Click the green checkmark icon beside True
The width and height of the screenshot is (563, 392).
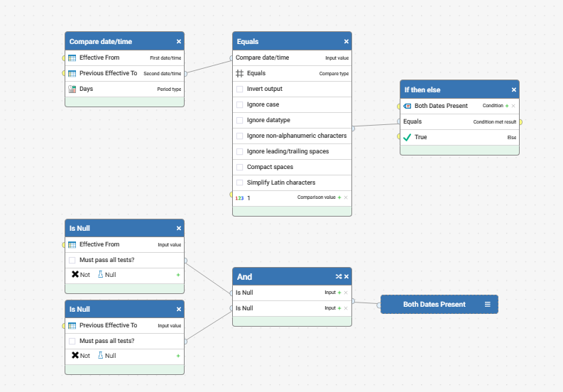coord(407,137)
